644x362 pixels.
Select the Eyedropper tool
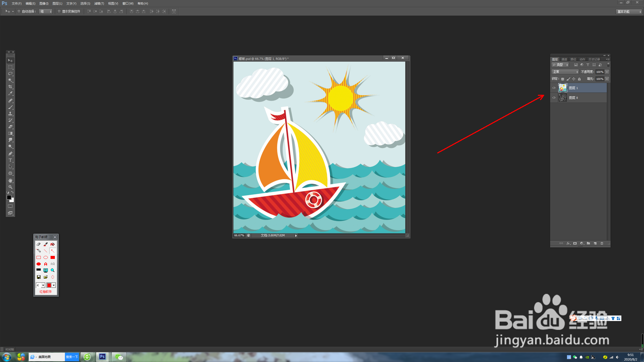click(x=10, y=93)
